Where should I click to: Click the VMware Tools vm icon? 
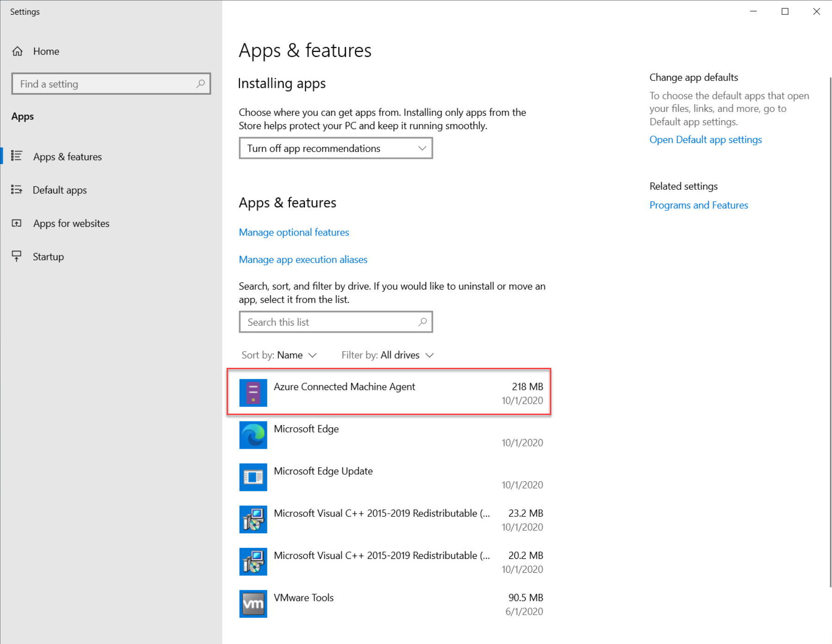tap(253, 604)
